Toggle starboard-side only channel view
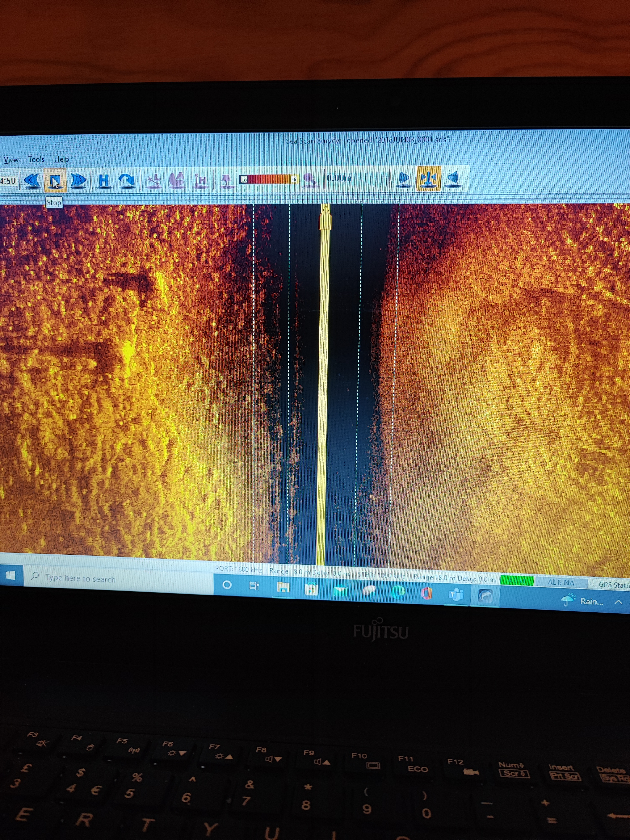Screen dimensions: 630x840 [x=453, y=178]
